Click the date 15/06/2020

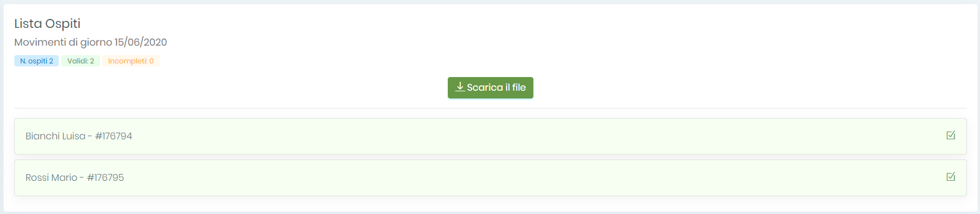click(141, 42)
